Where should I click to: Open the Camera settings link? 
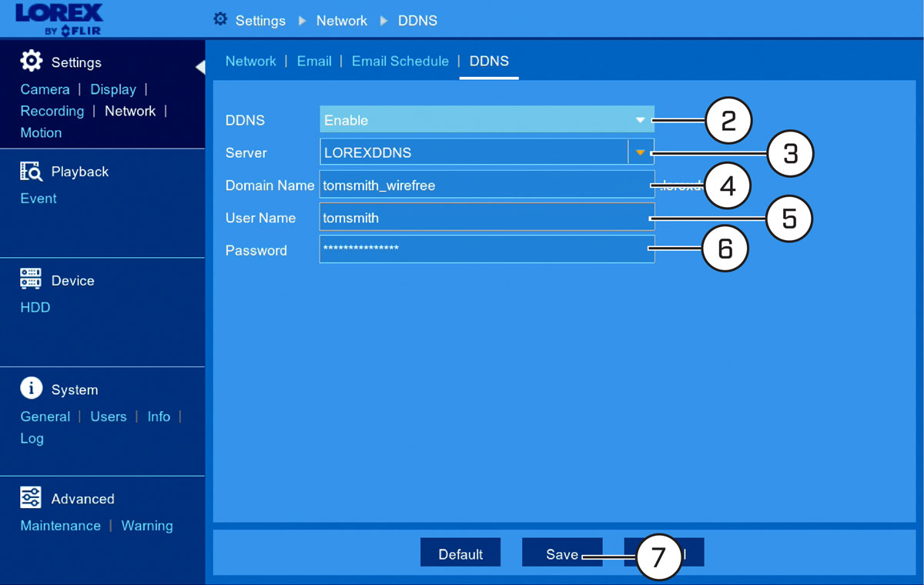pyautogui.click(x=45, y=89)
